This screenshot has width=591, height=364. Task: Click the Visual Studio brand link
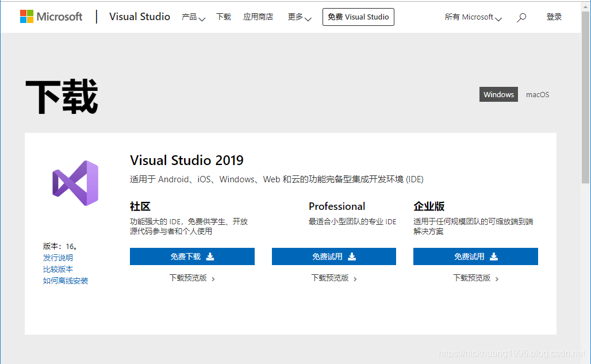(x=140, y=17)
